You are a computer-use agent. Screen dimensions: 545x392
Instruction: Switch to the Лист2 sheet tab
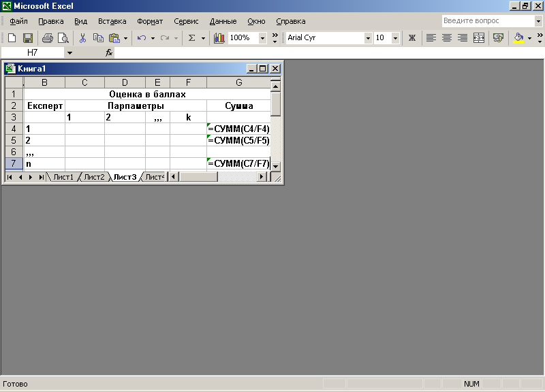tap(94, 177)
